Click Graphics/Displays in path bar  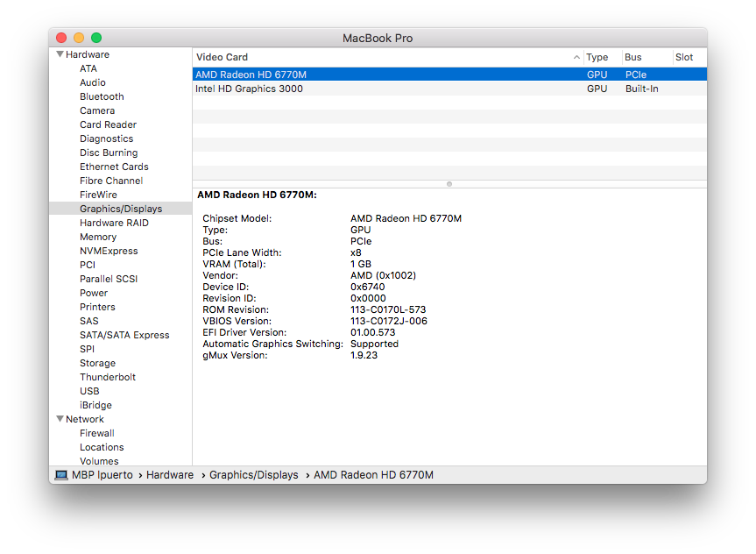pos(254,475)
